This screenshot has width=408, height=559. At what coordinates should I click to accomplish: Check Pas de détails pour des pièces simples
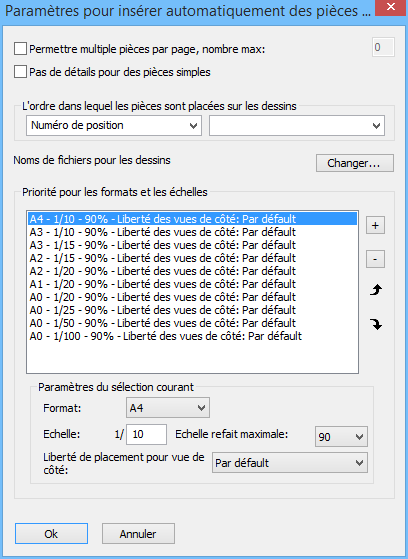click(x=20, y=71)
